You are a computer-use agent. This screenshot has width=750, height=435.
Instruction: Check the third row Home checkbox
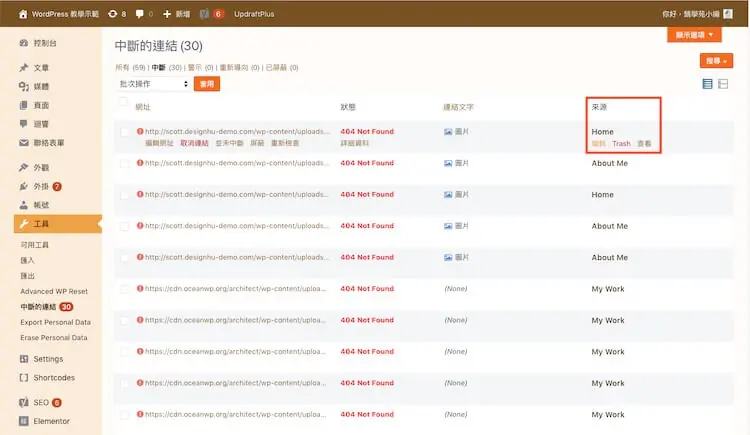click(124, 195)
